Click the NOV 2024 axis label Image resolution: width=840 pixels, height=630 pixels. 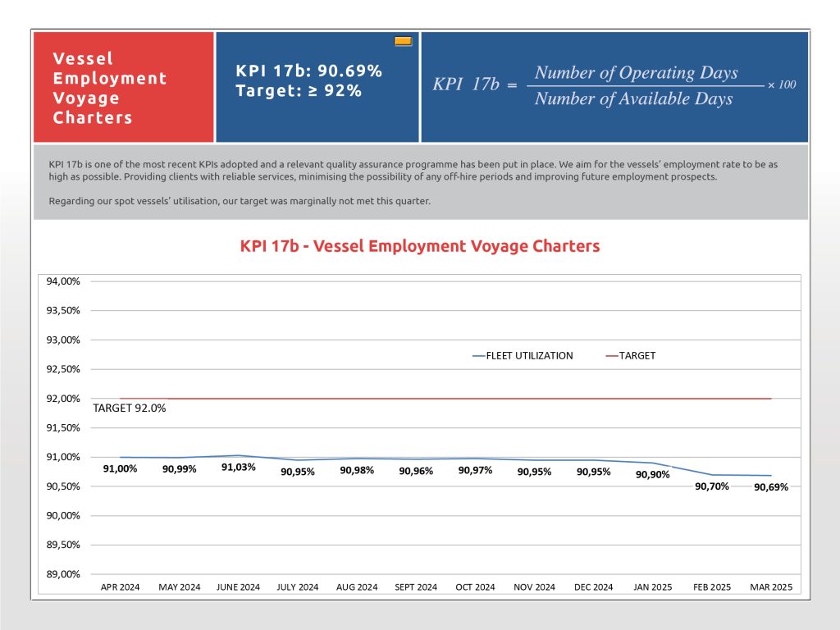pyautogui.click(x=534, y=587)
